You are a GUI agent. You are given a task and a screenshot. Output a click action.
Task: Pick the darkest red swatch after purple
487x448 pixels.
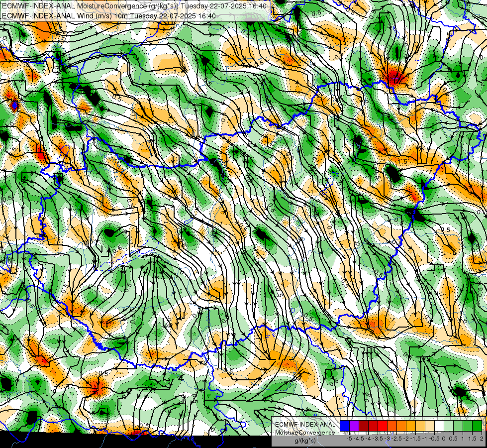point(364,426)
